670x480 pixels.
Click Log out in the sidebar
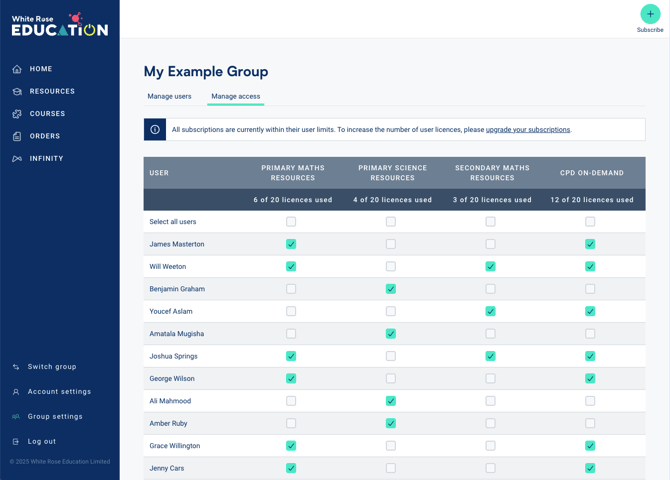coord(41,442)
